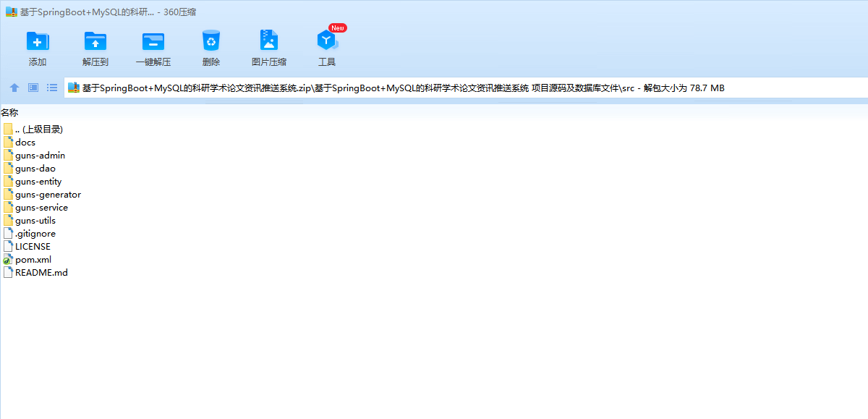Click the guns-dao folder icon
This screenshot has width=868, height=419.
[x=8, y=168]
